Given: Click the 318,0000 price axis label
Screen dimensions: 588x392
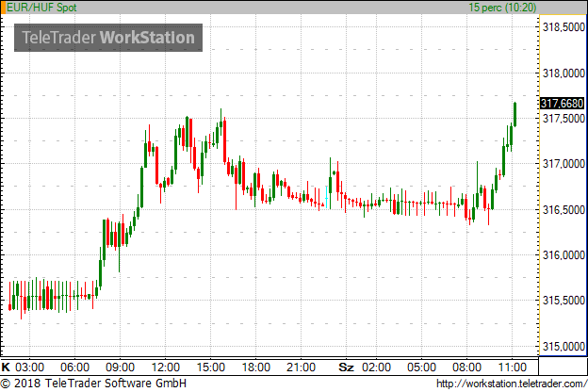Looking at the screenshot, I should tap(563, 73).
